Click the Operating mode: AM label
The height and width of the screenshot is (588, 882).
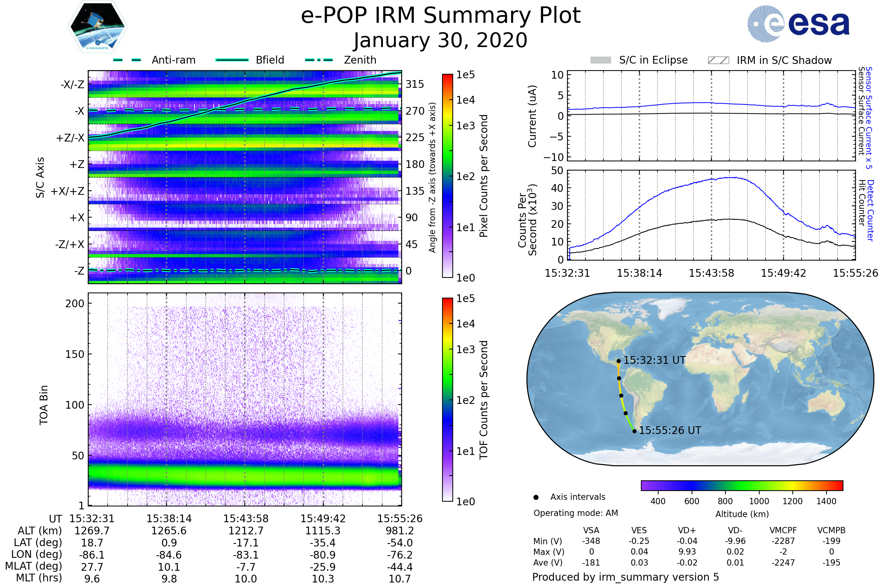[575, 513]
